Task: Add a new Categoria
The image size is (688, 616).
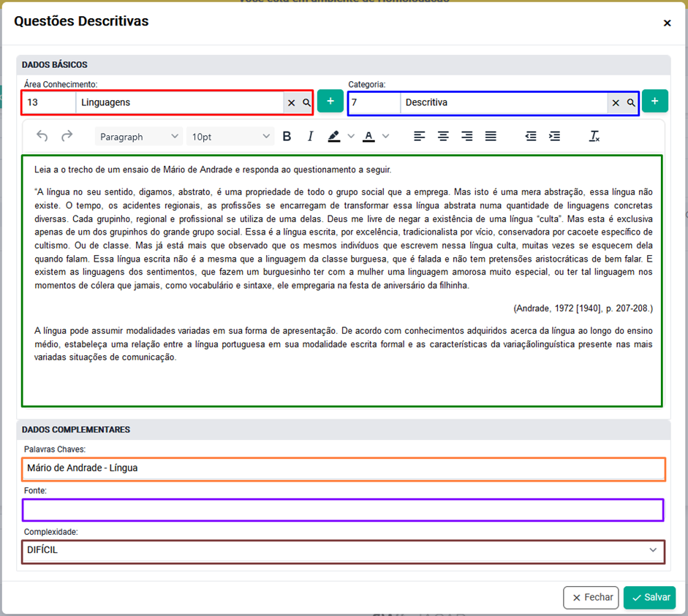Action: [x=655, y=102]
